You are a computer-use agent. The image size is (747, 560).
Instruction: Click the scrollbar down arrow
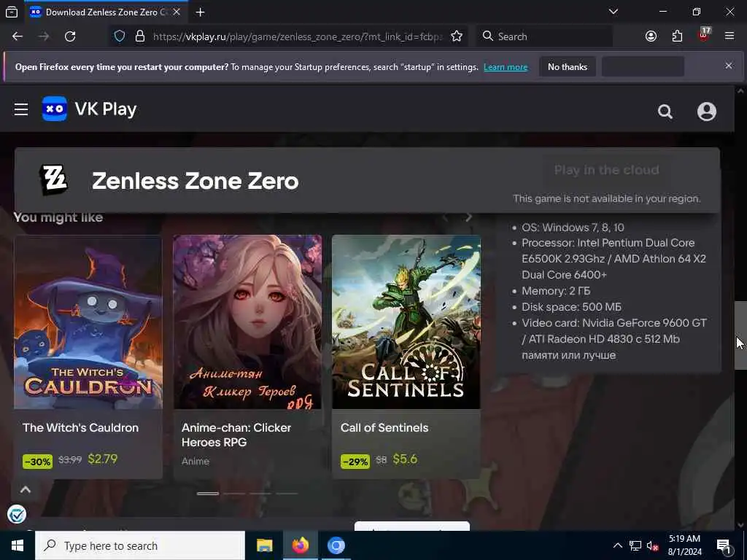point(740,525)
